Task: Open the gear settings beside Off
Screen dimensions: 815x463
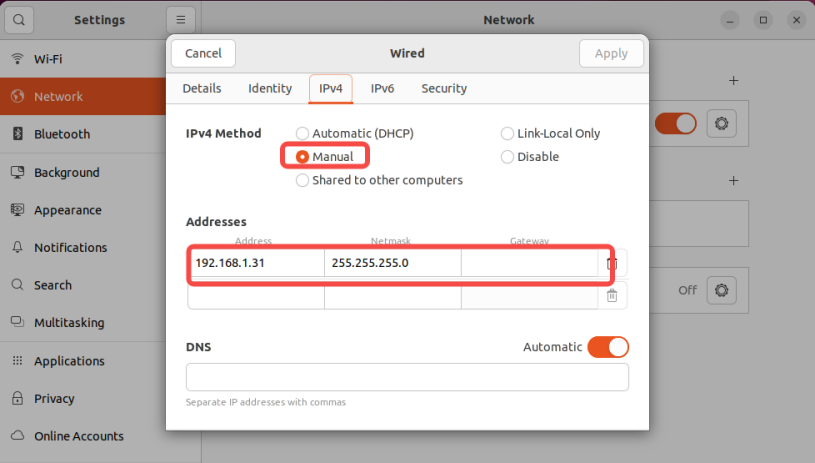Action: point(722,291)
